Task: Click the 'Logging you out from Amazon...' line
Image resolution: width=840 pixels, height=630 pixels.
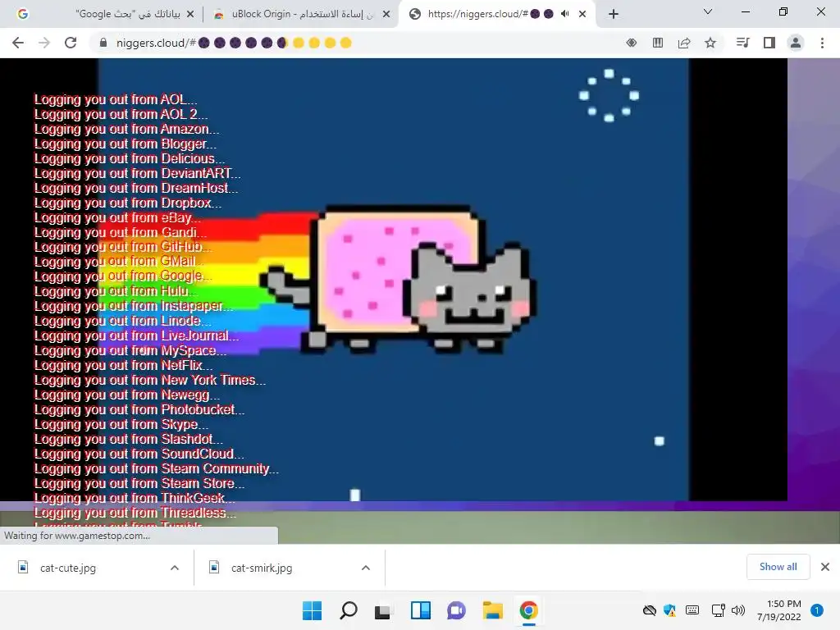Action: click(126, 129)
